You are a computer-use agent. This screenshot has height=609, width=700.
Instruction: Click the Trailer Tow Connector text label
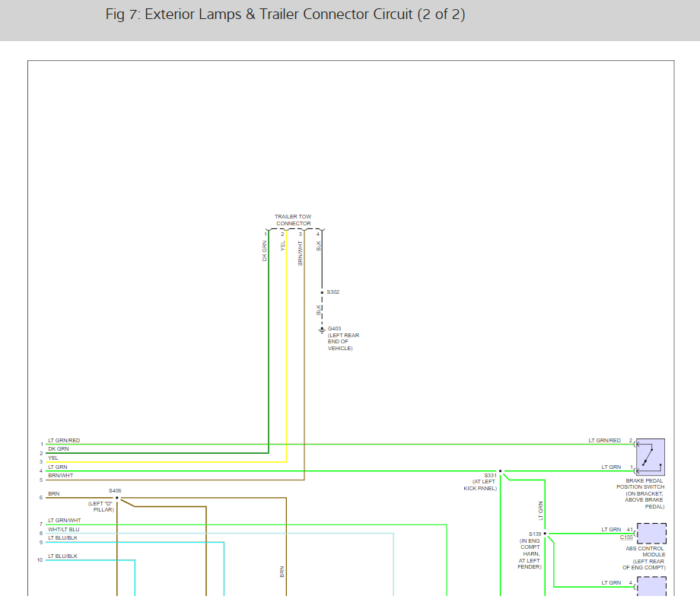coord(293,220)
